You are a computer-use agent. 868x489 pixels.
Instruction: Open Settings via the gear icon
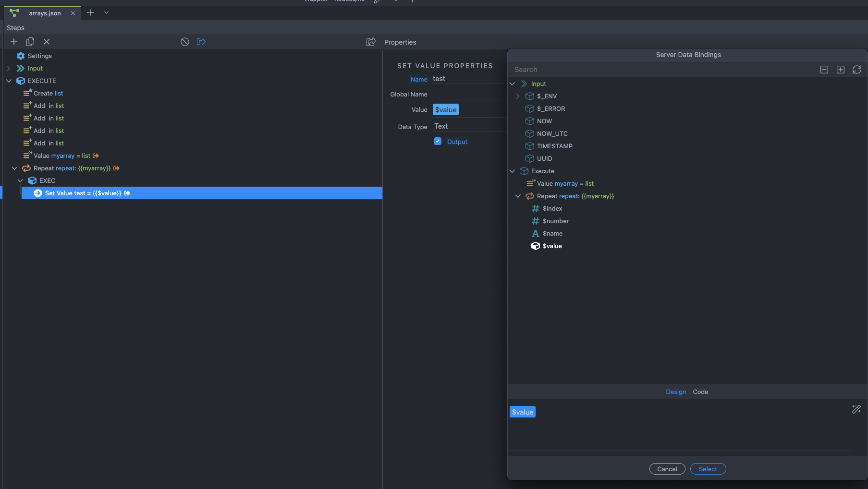(x=20, y=56)
